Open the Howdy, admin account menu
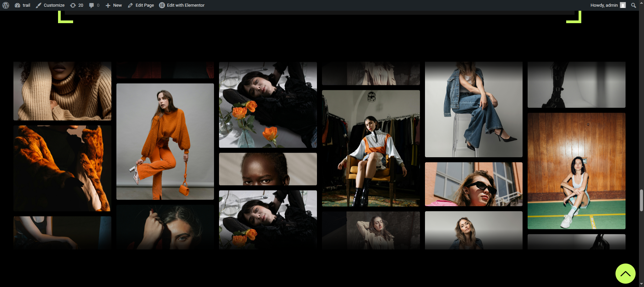Image resolution: width=644 pixels, height=287 pixels. click(x=604, y=5)
